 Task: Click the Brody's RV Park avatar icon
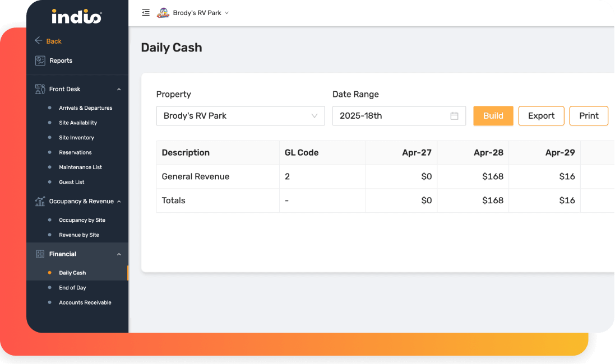click(163, 13)
